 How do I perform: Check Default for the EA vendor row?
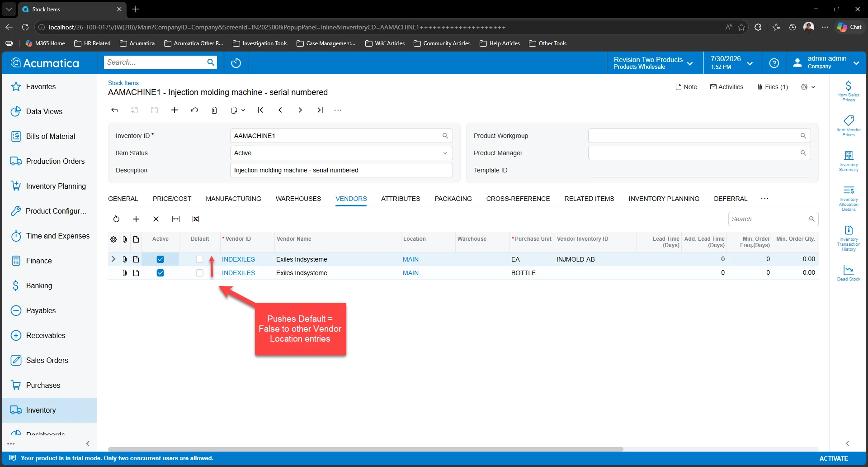pos(200,259)
